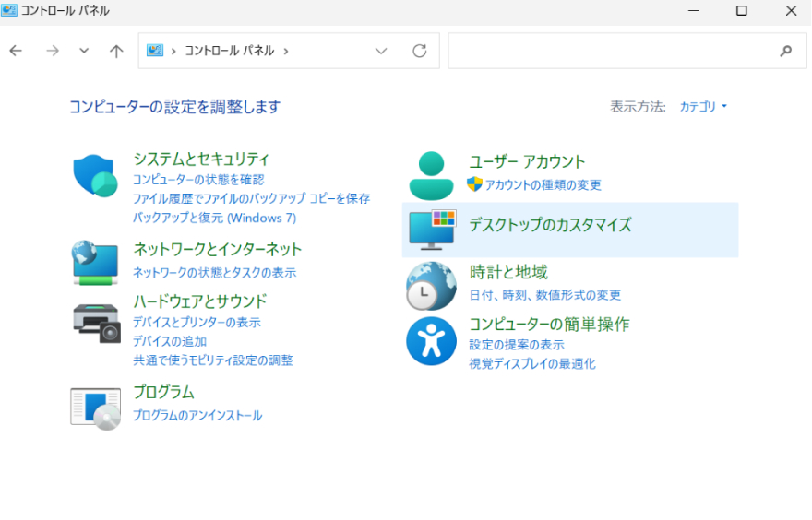Image resolution: width=812 pixels, height=520 pixels.
Task: Expand chevron after コントロール パネル breadcrumb
Action: [x=286, y=51]
